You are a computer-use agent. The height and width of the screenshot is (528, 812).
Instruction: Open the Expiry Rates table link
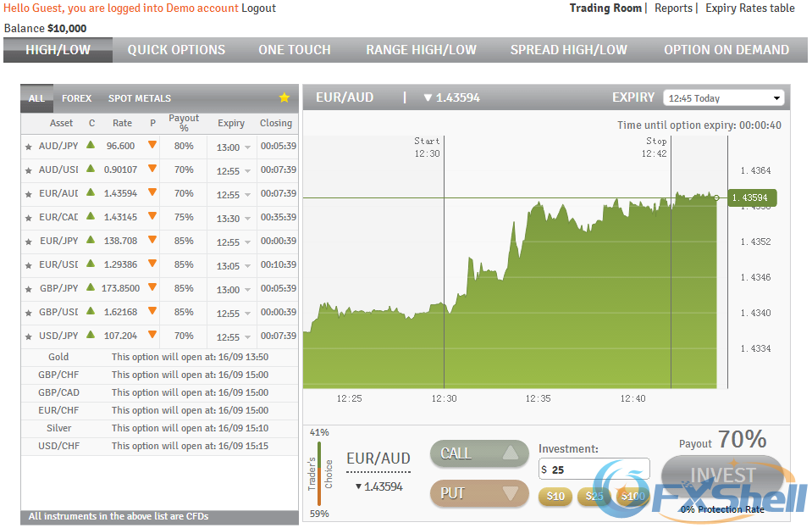(749, 8)
